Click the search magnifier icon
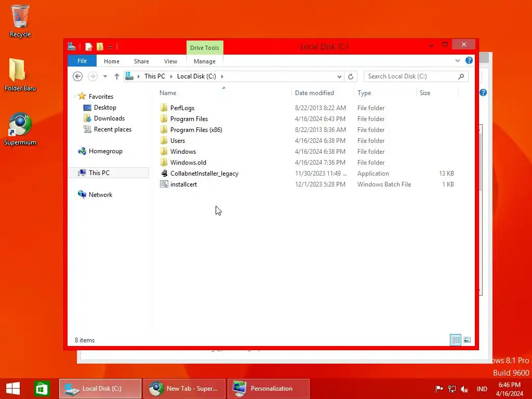The image size is (532, 399). coord(461,76)
